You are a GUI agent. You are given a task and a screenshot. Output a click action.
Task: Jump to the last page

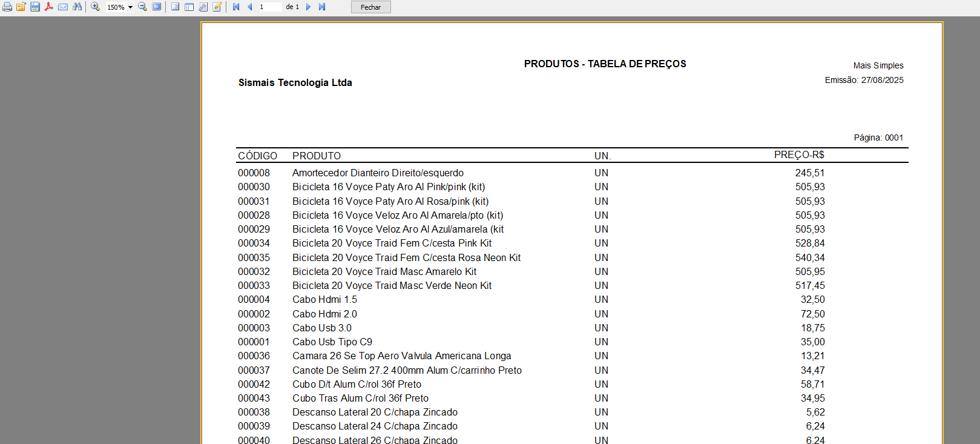[322, 7]
